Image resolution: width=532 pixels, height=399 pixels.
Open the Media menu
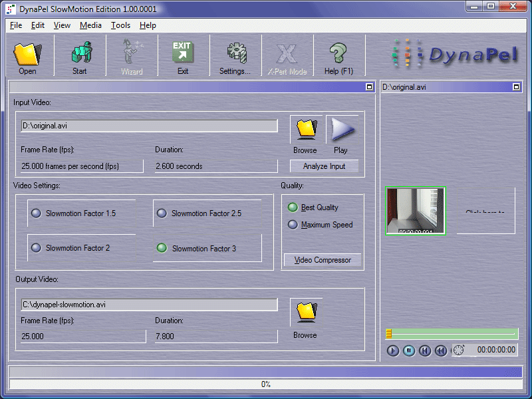(90, 25)
